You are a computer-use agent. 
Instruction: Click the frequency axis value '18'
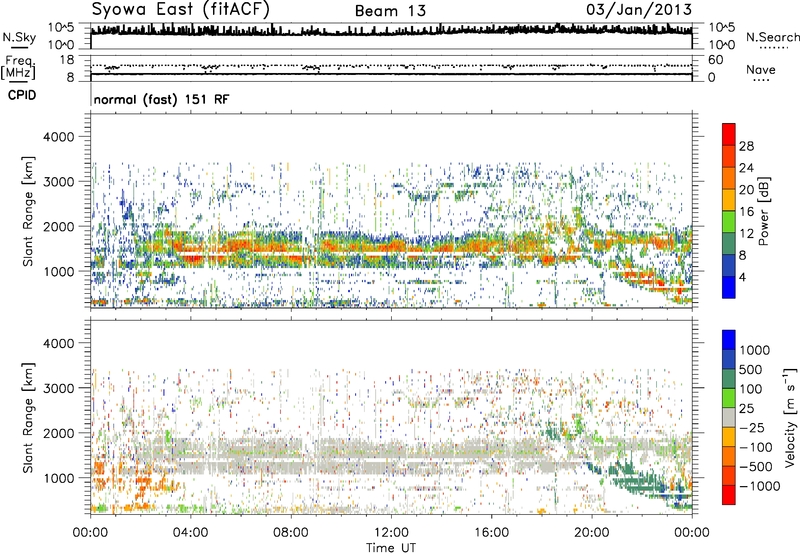tap(67, 60)
